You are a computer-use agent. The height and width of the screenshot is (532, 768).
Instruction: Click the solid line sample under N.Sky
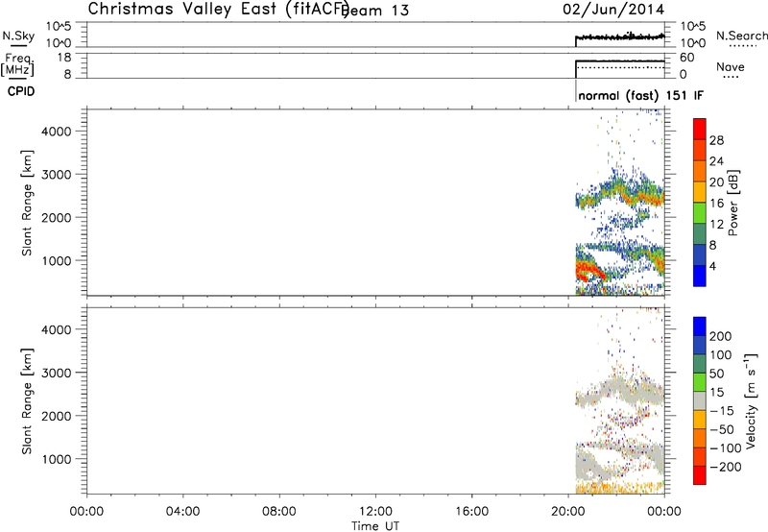point(18,47)
